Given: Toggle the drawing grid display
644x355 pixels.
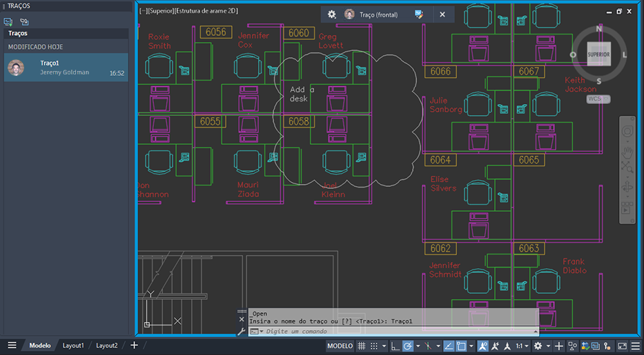Looking at the screenshot, I should point(362,346).
